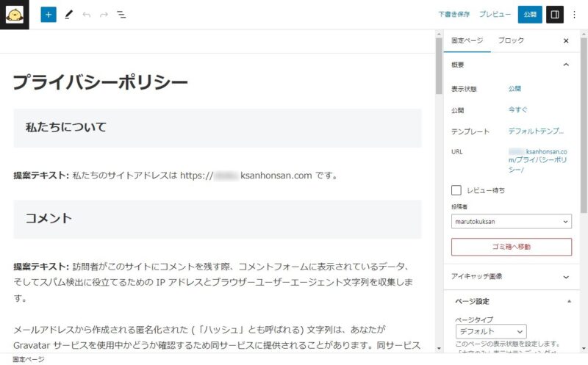Enable the レビュー待ち checkbox
The height and width of the screenshot is (365, 588).
[456, 190]
